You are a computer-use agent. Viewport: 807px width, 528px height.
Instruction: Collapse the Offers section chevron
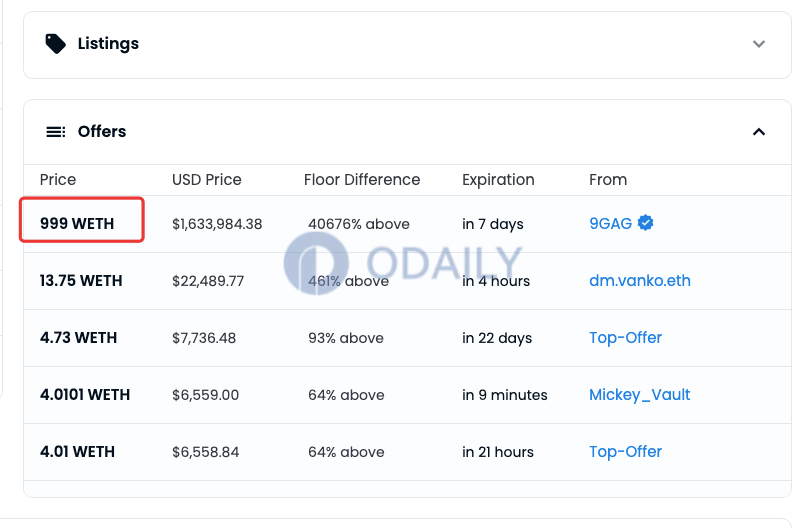(759, 132)
